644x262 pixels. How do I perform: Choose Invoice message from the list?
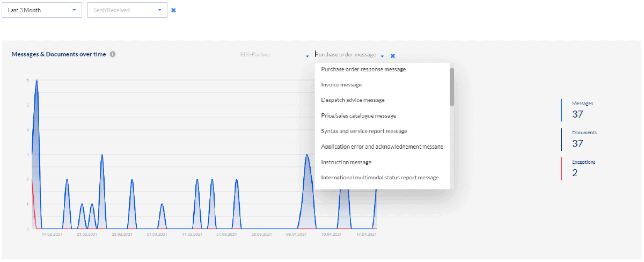(x=341, y=85)
